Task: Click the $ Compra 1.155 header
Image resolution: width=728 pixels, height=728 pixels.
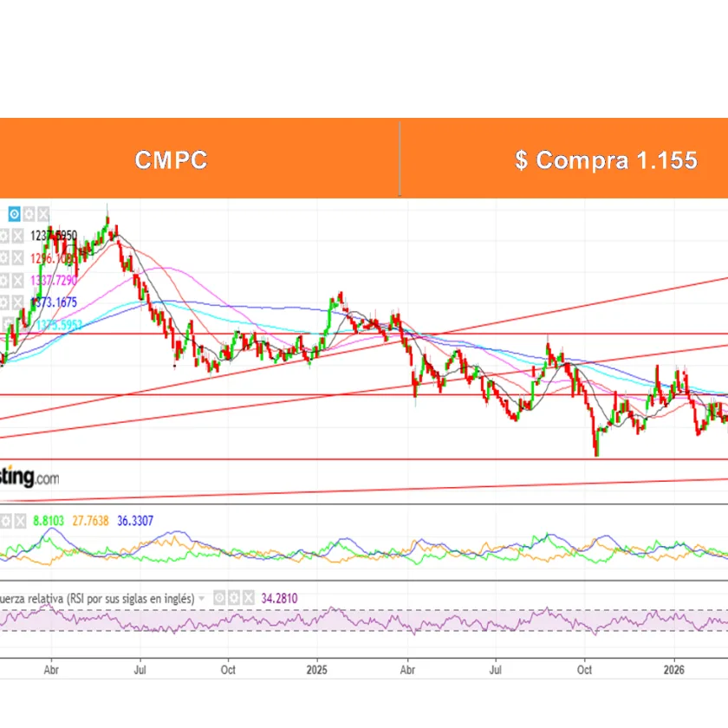Action: pos(605,160)
